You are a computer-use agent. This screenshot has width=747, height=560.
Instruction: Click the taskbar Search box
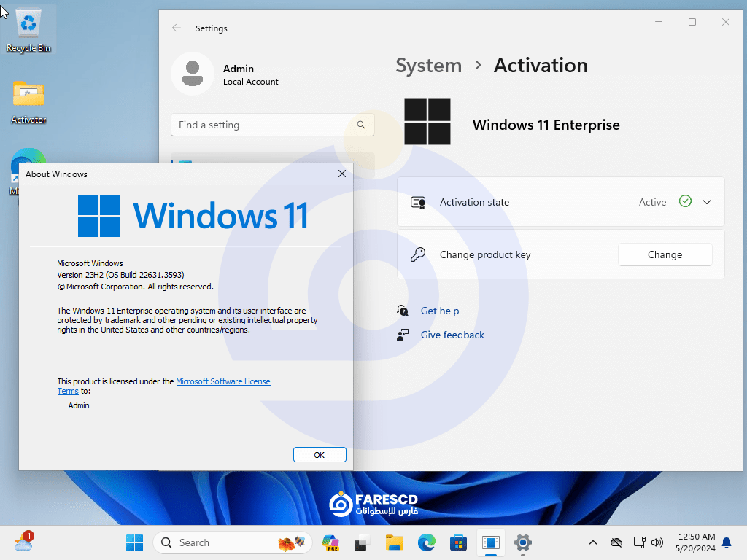coord(233,542)
